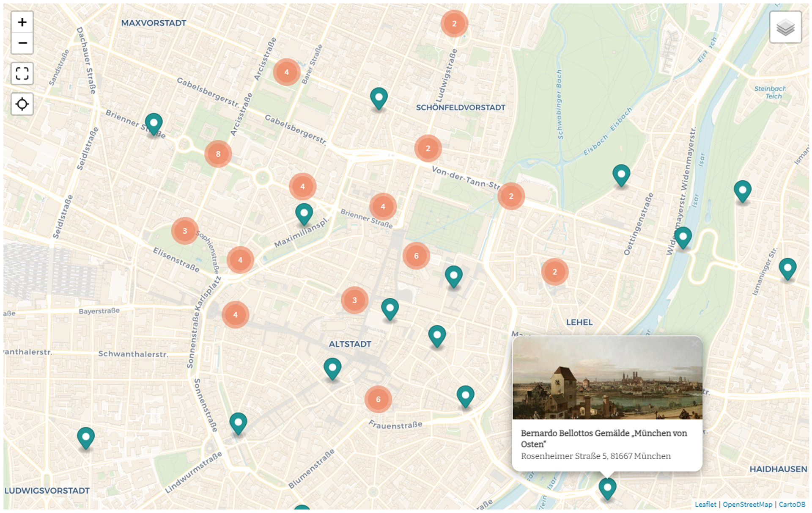Screen dimensions: 812x513
Task: Zoom in on the map
Action: pyautogui.click(x=22, y=22)
